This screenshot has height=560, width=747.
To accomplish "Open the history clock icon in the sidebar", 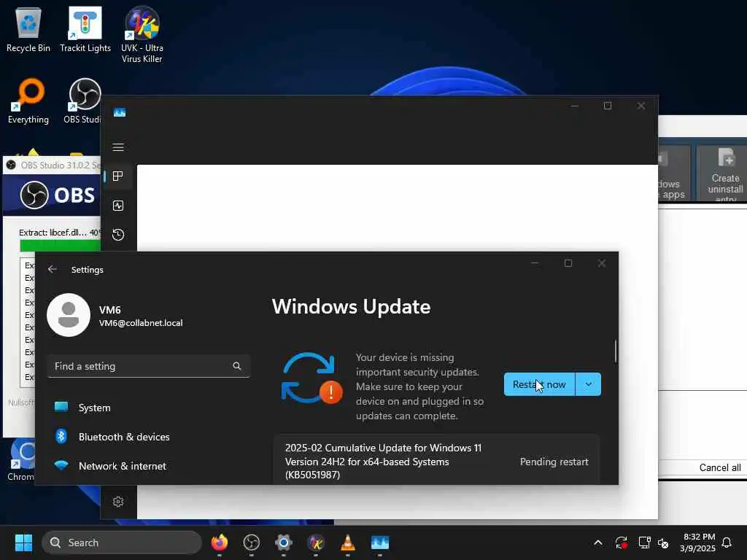I will [x=118, y=235].
